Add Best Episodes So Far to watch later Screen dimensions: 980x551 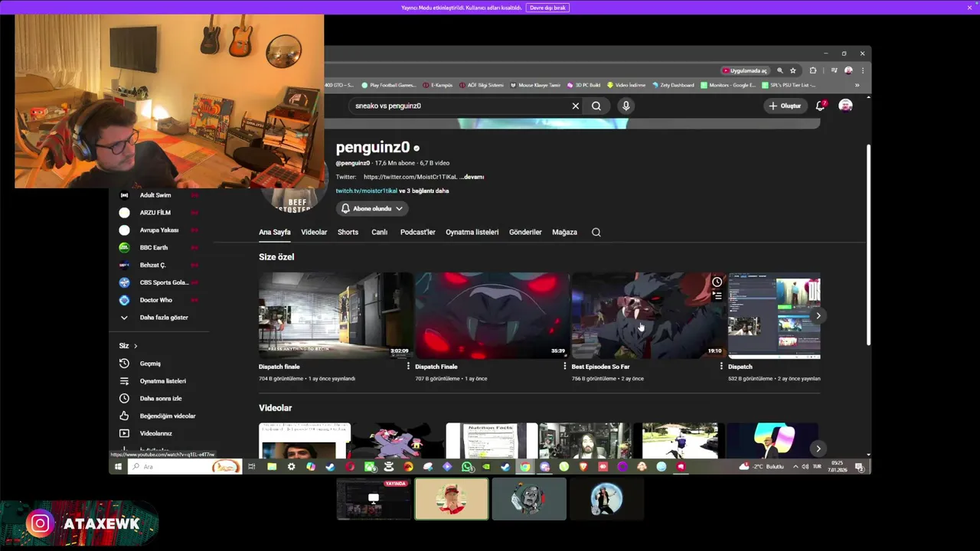coord(717,282)
